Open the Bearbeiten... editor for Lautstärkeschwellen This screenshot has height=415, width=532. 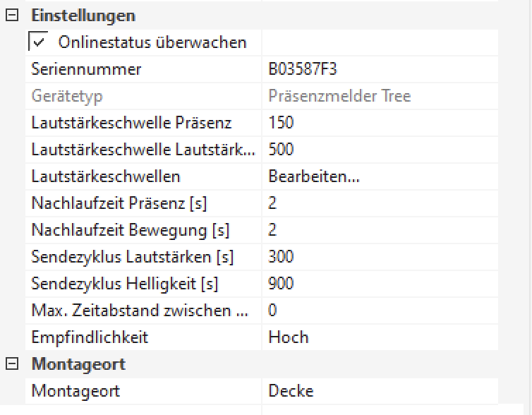point(314,176)
